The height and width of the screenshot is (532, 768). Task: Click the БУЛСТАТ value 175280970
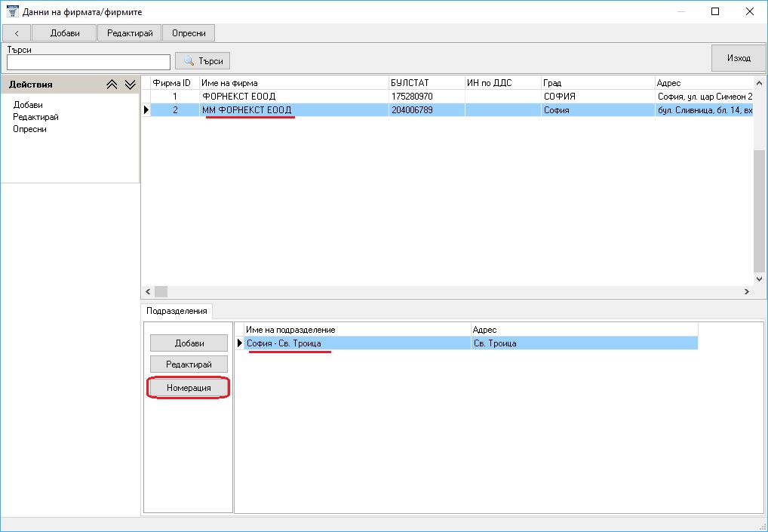click(x=426, y=97)
